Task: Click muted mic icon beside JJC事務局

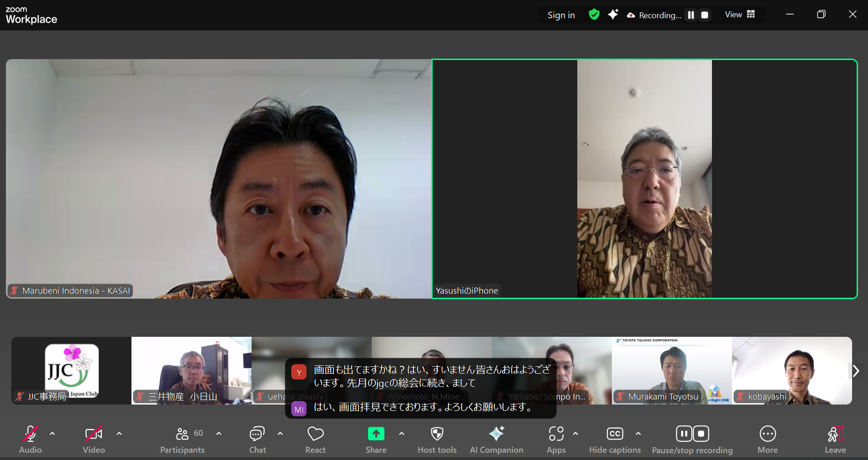Action: click(x=20, y=397)
